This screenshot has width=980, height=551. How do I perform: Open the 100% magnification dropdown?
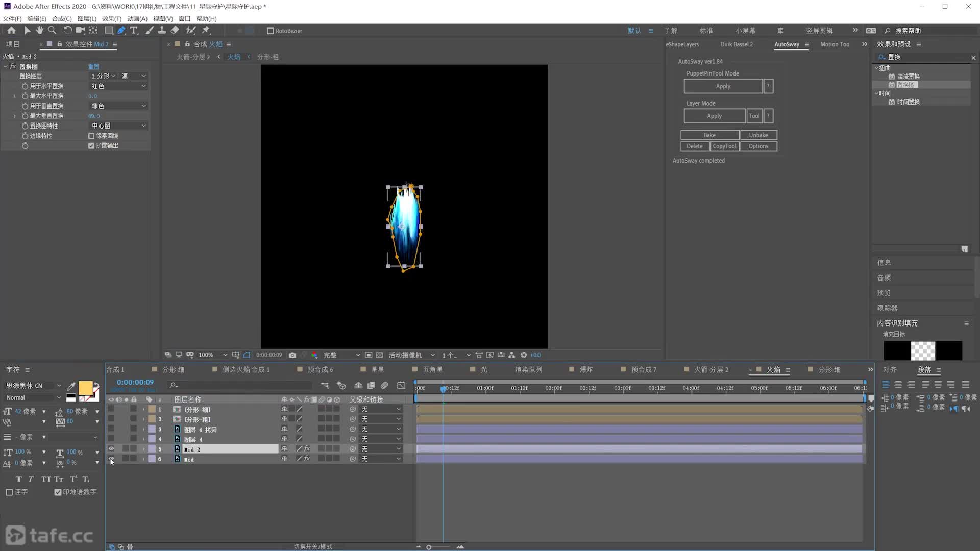(x=213, y=355)
